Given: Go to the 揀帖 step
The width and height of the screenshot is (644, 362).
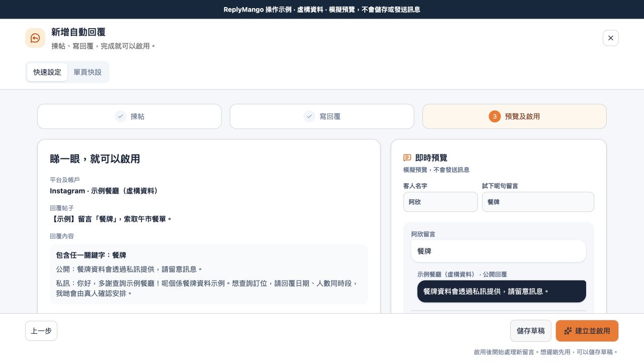Looking at the screenshot, I should click(x=129, y=117).
